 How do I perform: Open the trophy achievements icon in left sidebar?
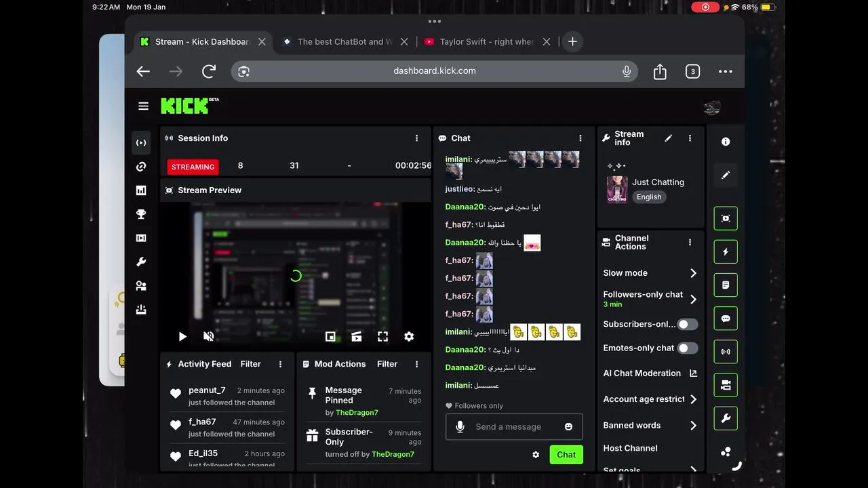click(141, 214)
